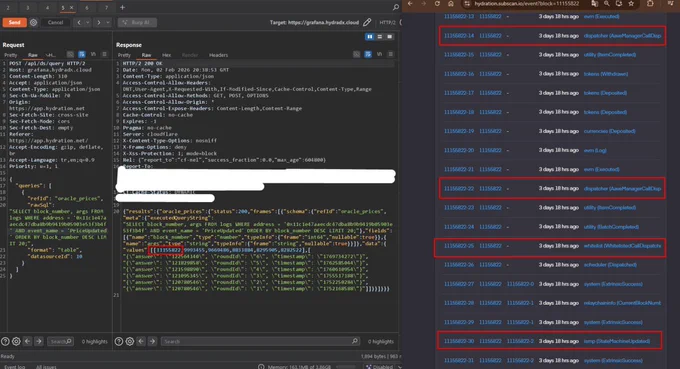The height and width of the screenshot is (369, 680).
Task: Toggle Response line-wrap highlighted icon
Action: pyautogui.click(x=368, y=54)
